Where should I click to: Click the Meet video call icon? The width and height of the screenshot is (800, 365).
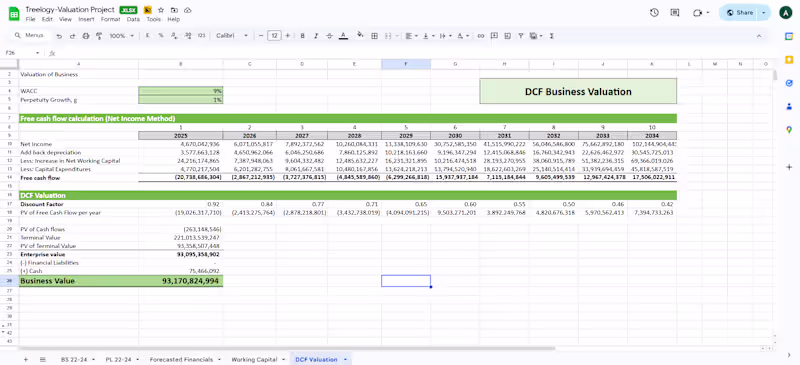(697, 13)
